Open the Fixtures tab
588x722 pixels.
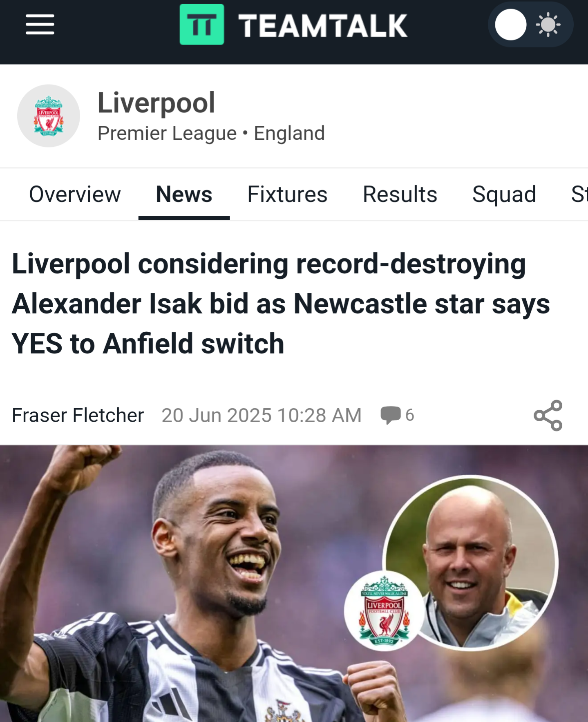coord(287,194)
